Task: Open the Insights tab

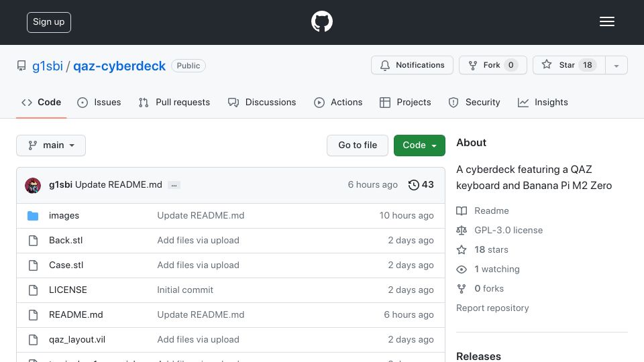Action: coord(543,102)
